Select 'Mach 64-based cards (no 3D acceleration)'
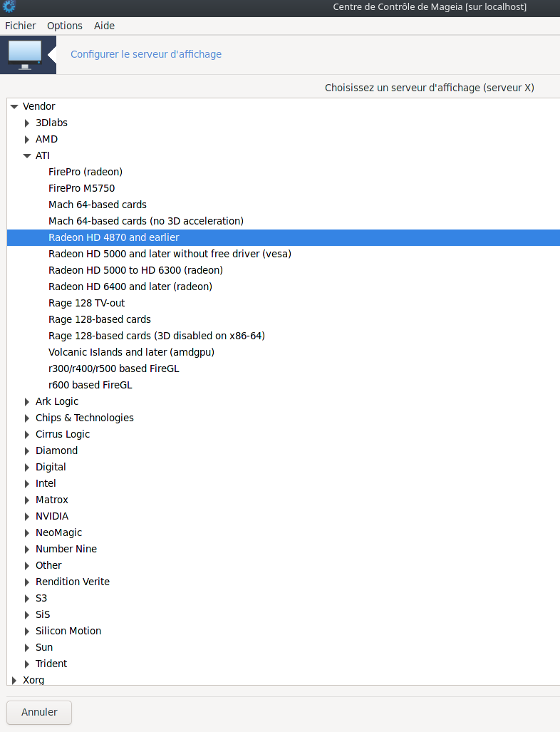Viewport: 560px width, 732px height. coord(146,221)
